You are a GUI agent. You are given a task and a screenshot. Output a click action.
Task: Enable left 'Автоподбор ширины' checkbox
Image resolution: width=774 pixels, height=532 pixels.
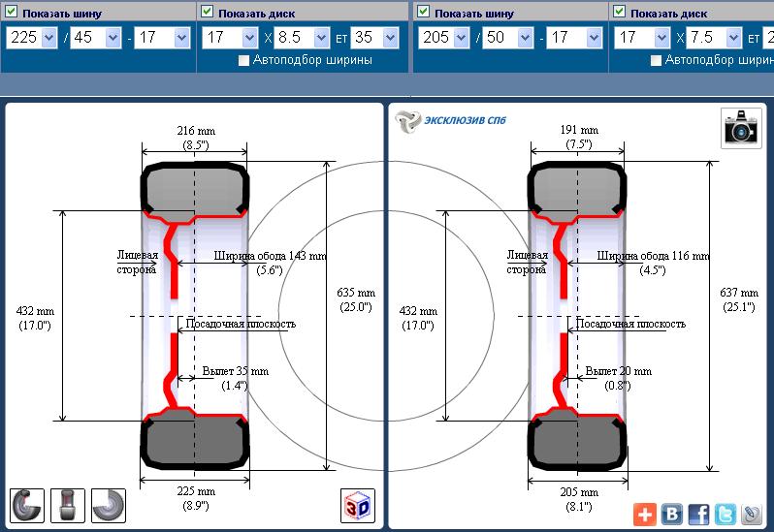click(x=244, y=60)
